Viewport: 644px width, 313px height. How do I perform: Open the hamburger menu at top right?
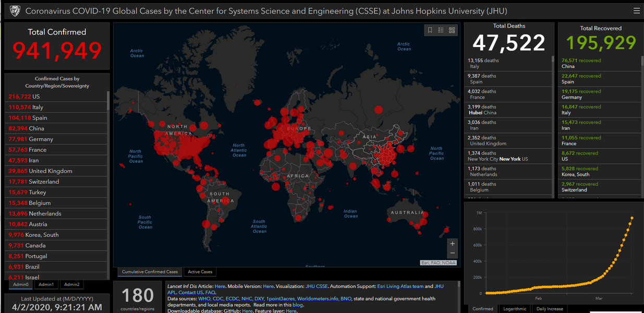pos(636,10)
